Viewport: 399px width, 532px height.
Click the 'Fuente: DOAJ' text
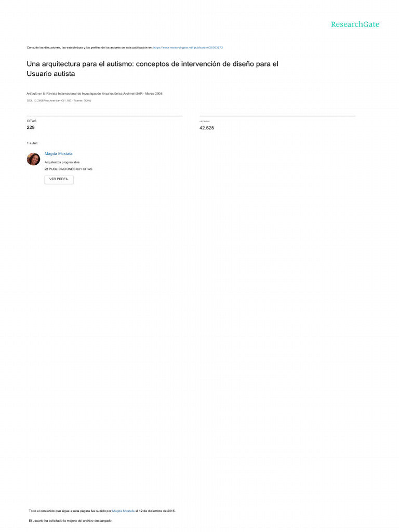pos(83,101)
